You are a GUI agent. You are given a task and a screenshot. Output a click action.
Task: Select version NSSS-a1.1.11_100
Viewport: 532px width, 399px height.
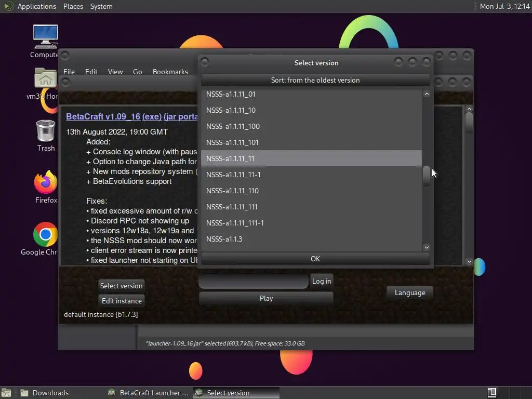(x=312, y=126)
